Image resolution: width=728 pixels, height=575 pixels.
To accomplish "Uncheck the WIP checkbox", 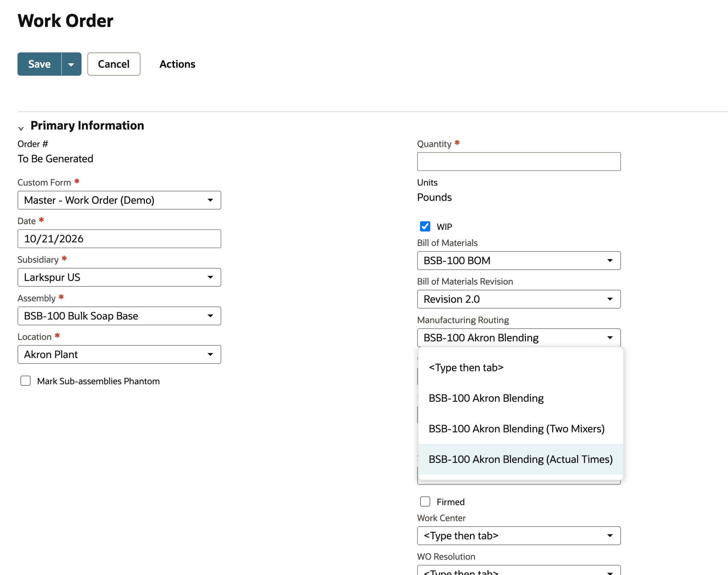I will 425,226.
